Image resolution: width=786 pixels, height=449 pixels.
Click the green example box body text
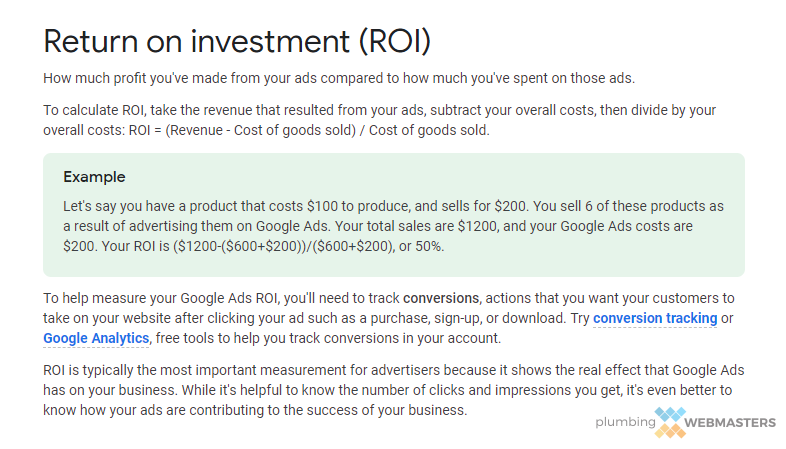(394, 226)
